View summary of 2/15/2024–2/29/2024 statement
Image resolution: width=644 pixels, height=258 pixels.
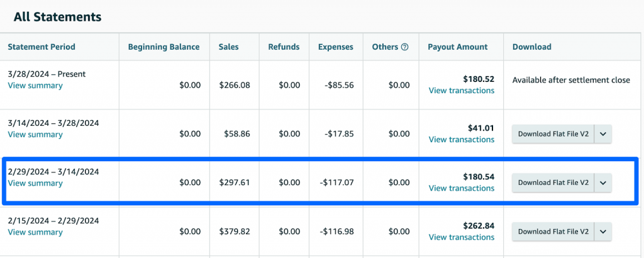pyautogui.click(x=35, y=233)
